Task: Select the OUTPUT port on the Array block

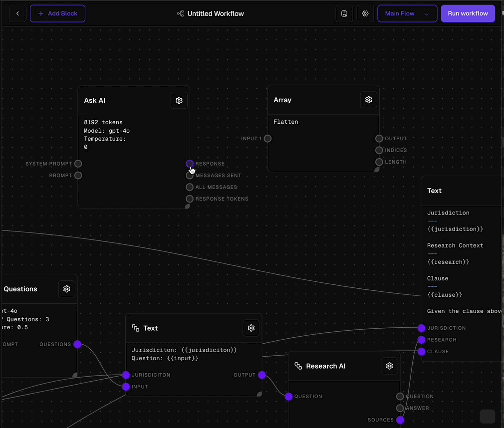Action: 379,138
